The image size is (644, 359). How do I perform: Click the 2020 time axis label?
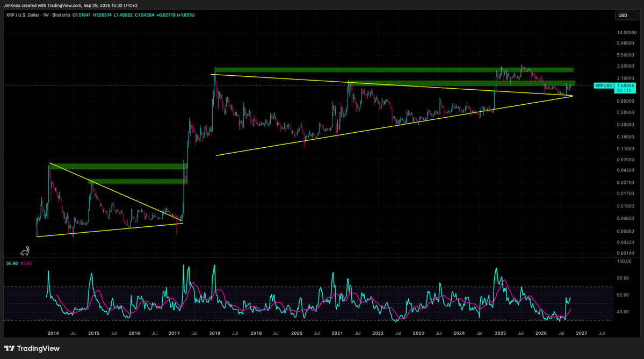[296, 333]
